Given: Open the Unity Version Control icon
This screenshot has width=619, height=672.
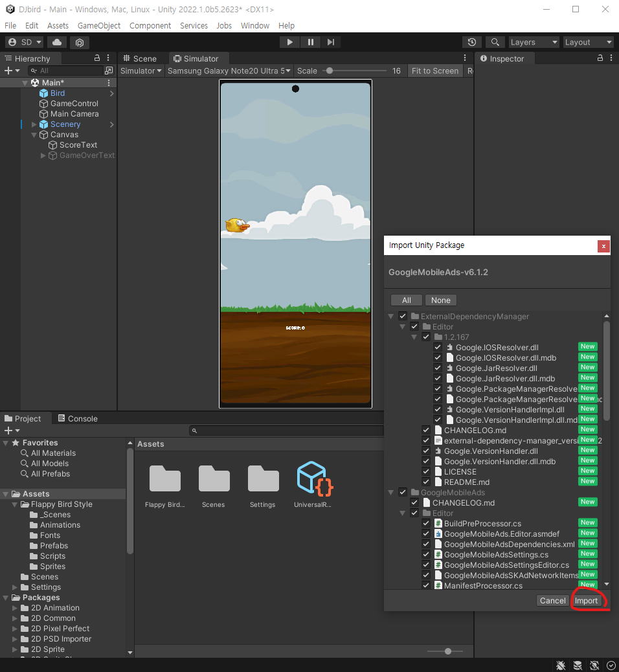Looking at the screenshot, I should 79,42.
